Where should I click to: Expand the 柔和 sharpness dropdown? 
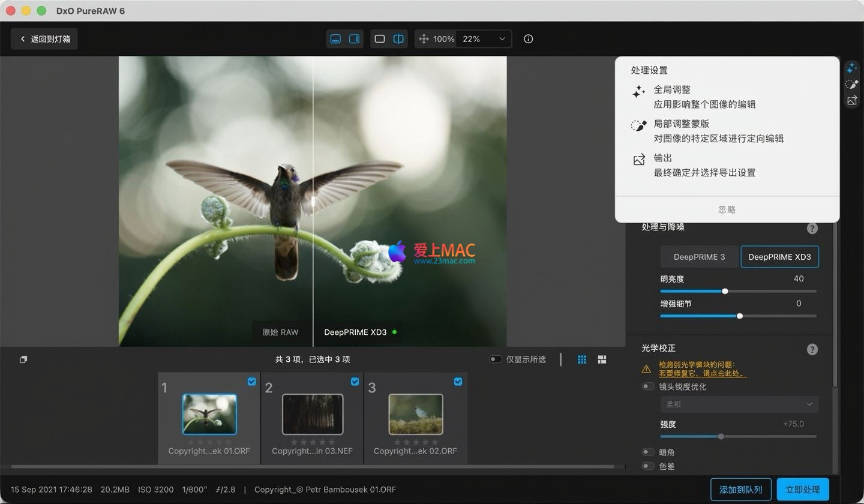pyautogui.click(x=739, y=404)
